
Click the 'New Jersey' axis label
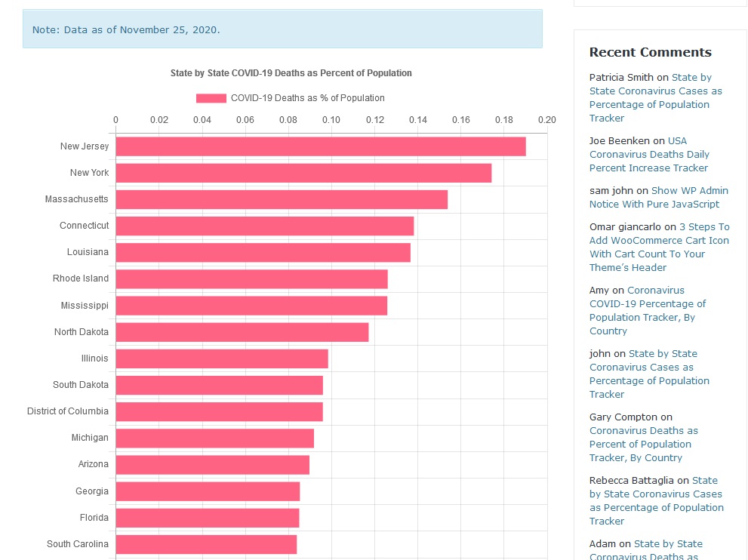point(85,146)
